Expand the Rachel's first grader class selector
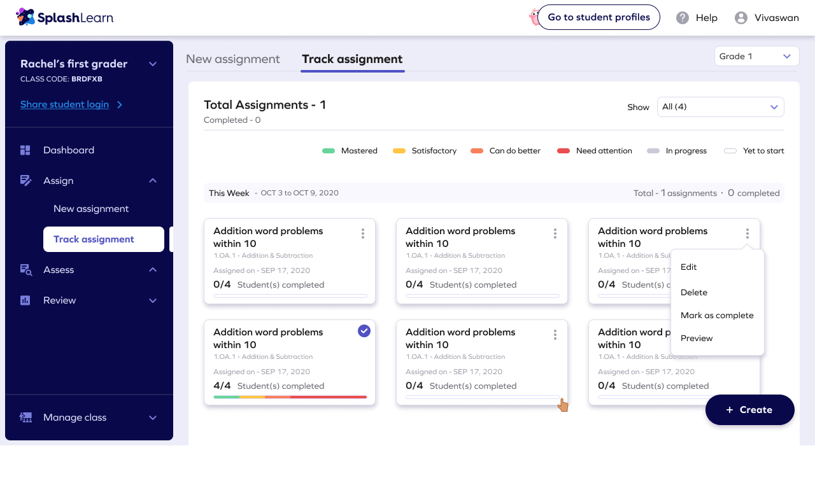 153,64
